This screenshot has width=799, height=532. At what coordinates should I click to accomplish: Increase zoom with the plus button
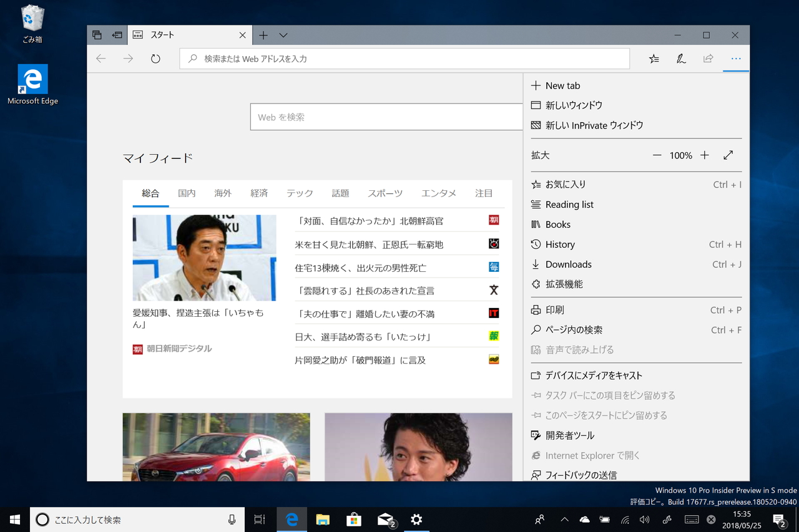(x=705, y=155)
